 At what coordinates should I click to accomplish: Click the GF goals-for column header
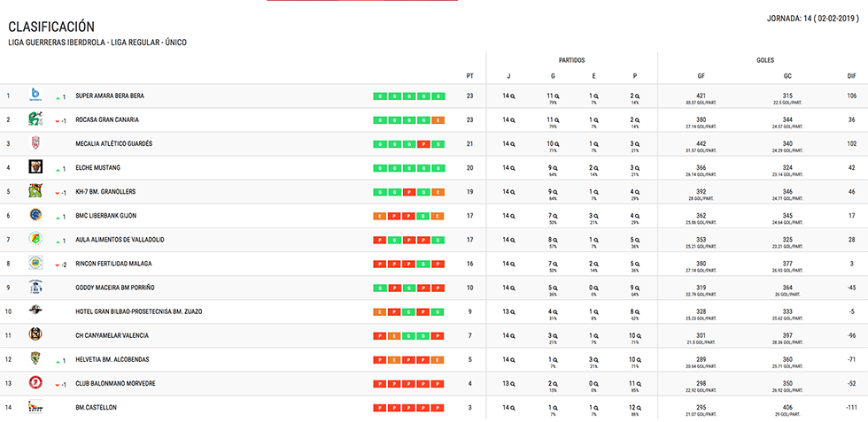[701, 75]
